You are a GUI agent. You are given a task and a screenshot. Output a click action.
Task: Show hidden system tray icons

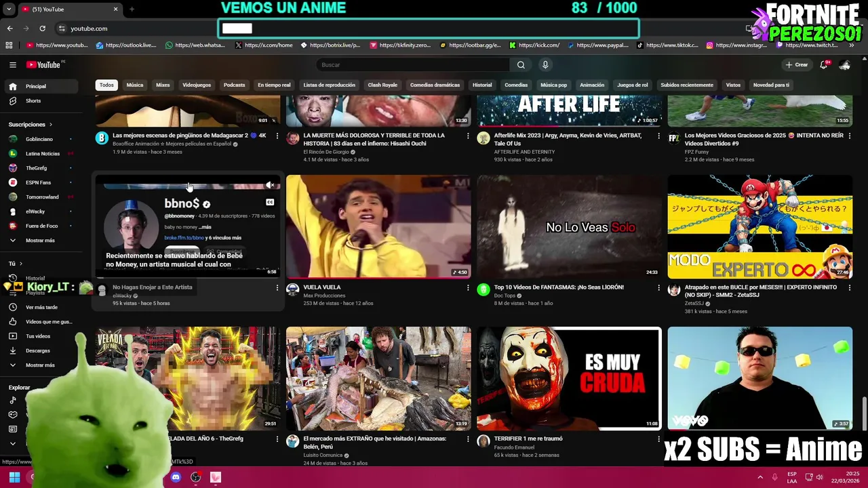point(760,477)
